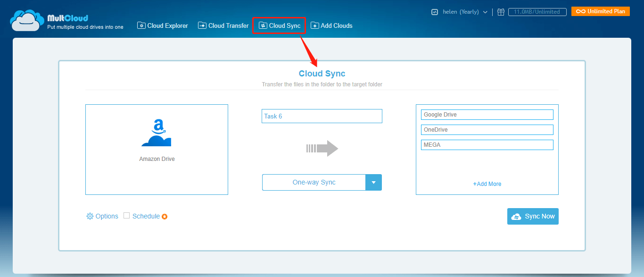Click the Options gear icon
Screen dimensions: 644x277
coord(90,216)
